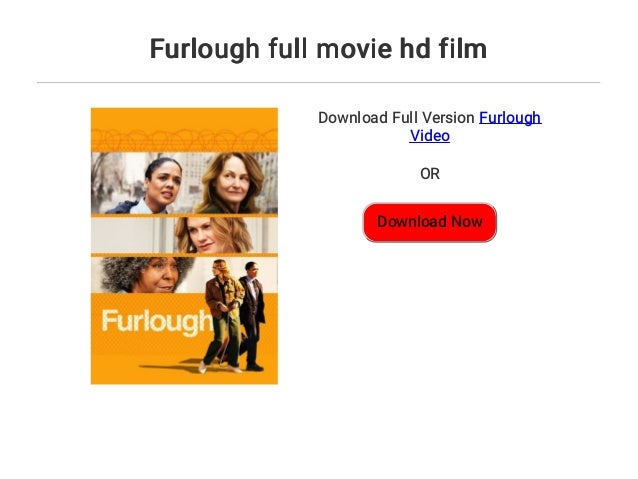Select the page heading Furlough full movie hd film

[x=318, y=49]
